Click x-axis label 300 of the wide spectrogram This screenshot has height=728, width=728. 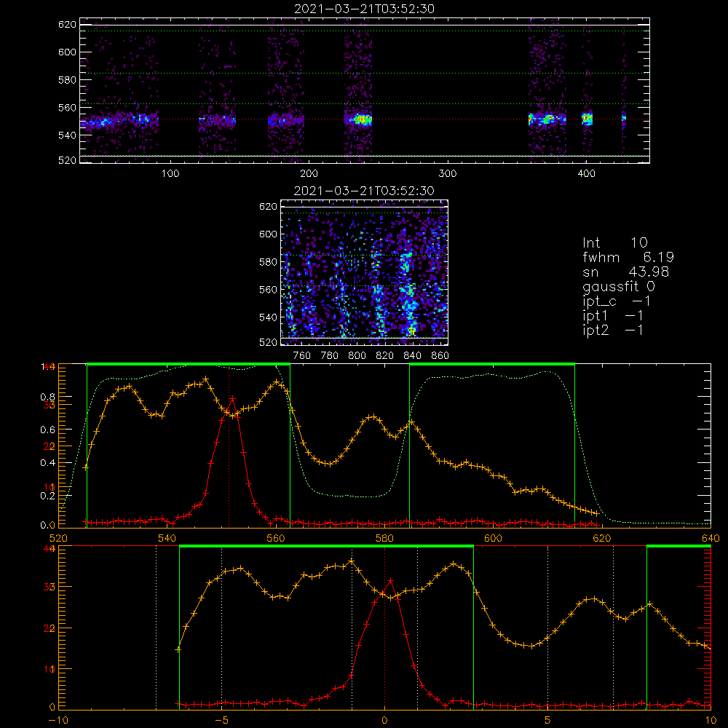click(x=448, y=174)
